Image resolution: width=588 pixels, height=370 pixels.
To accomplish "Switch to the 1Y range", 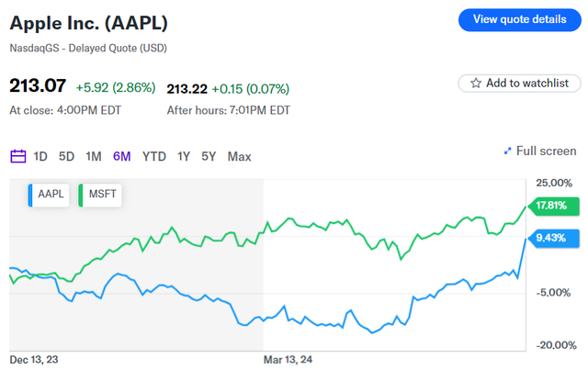I will click(184, 156).
